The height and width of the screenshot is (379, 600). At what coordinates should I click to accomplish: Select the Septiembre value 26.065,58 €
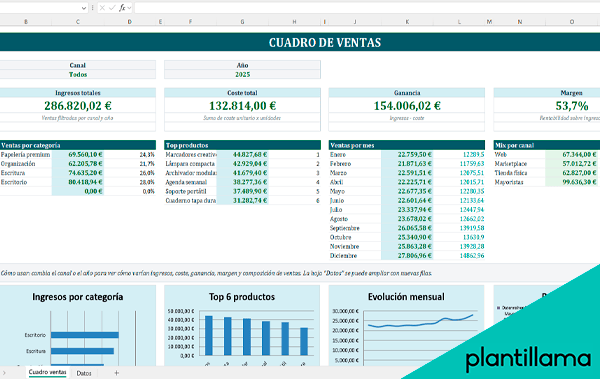click(x=407, y=228)
